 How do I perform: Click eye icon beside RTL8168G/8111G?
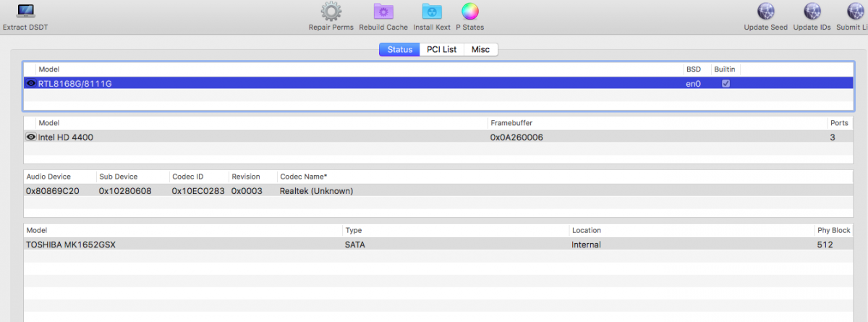click(31, 84)
